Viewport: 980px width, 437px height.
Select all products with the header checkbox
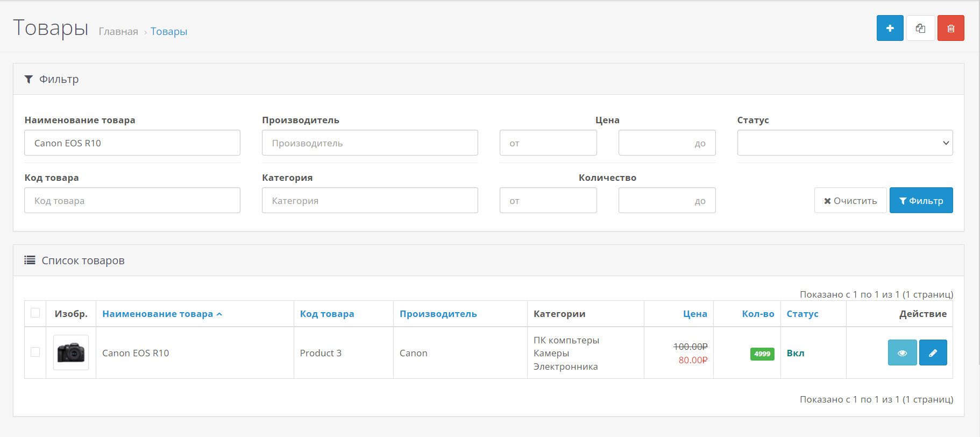click(x=35, y=313)
